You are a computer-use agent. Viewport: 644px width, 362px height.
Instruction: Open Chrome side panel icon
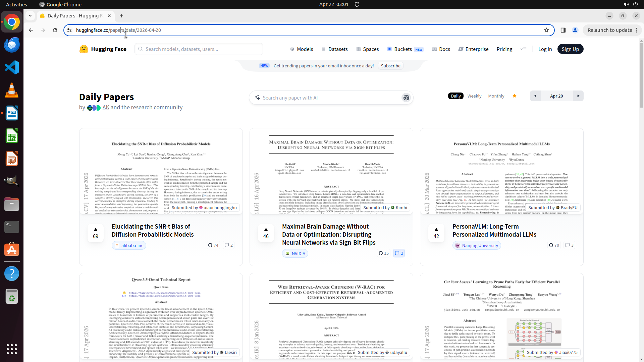pyautogui.click(x=563, y=30)
